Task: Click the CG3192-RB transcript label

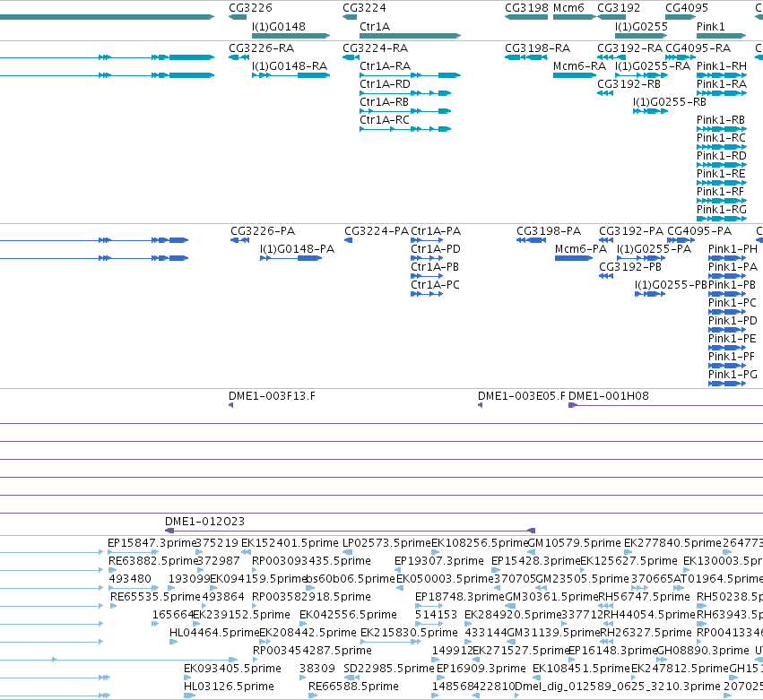Action: click(629, 84)
